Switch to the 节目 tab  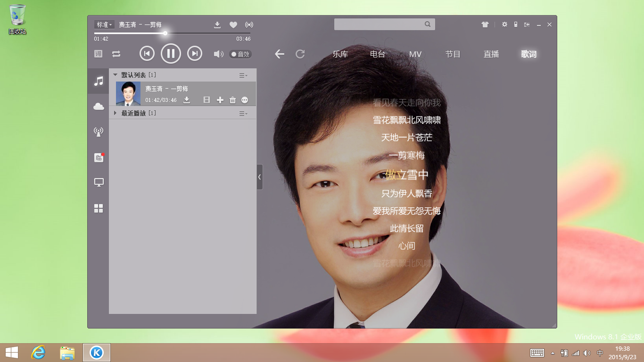(x=453, y=54)
